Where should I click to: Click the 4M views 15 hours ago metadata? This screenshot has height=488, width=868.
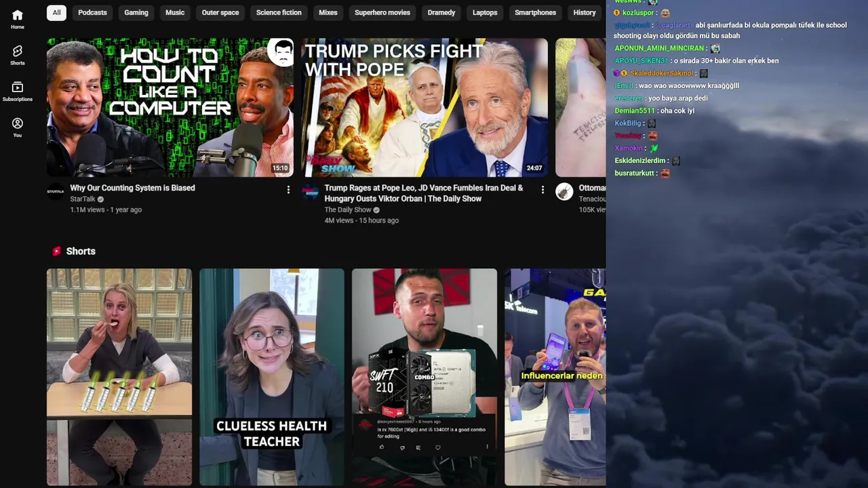point(361,221)
